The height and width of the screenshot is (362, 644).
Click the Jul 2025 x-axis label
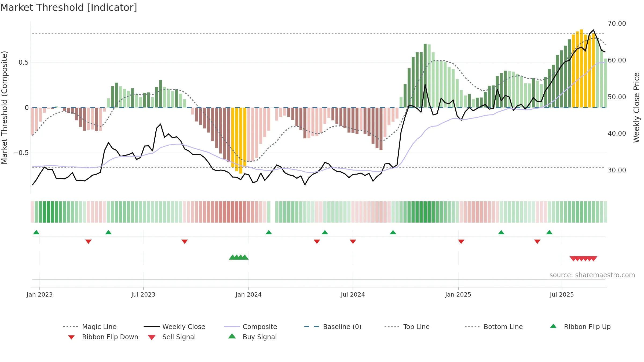pyautogui.click(x=562, y=294)
